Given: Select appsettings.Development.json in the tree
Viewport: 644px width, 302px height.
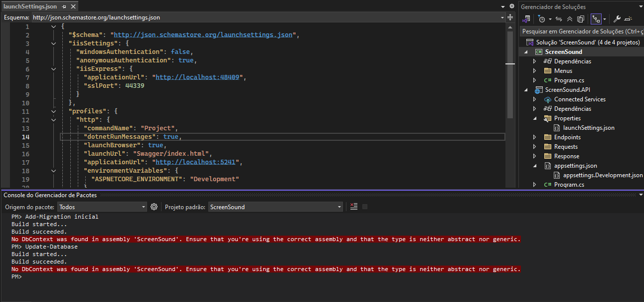Looking at the screenshot, I should tap(603, 175).
